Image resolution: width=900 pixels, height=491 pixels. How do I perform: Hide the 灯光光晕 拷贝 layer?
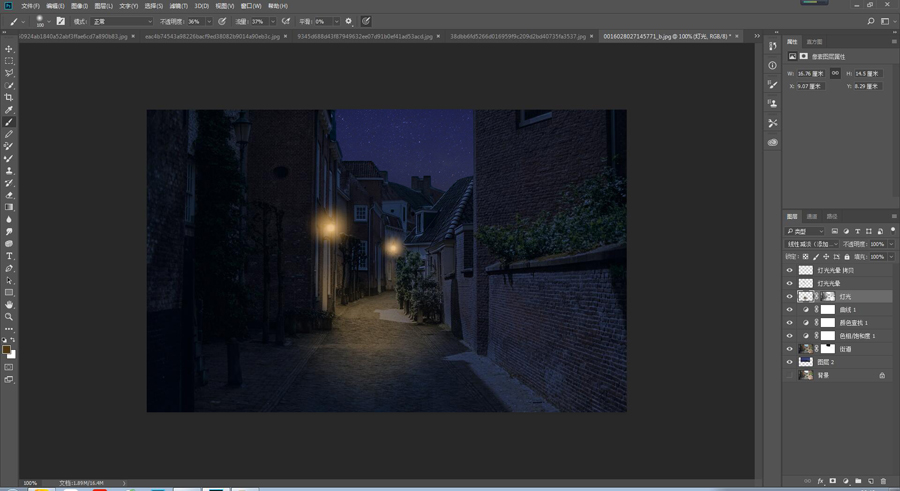click(789, 271)
